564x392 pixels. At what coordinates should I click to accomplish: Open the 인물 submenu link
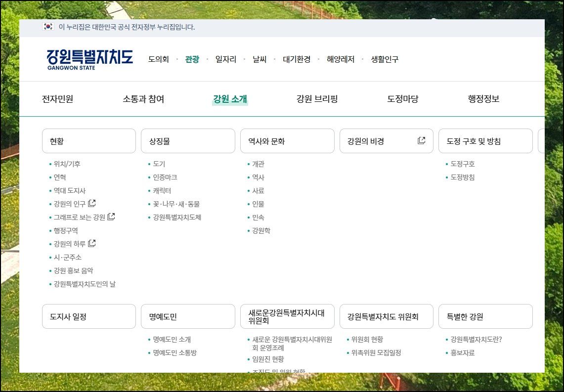click(258, 204)
